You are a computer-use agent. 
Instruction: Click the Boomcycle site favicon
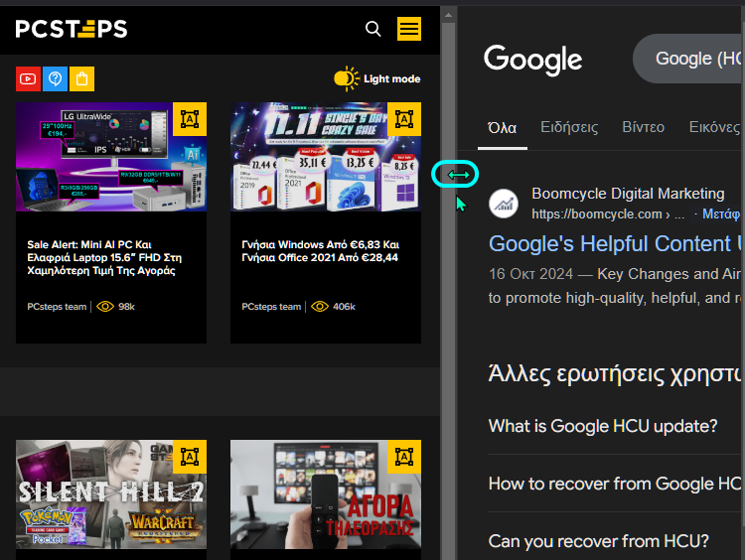[504, 204]
